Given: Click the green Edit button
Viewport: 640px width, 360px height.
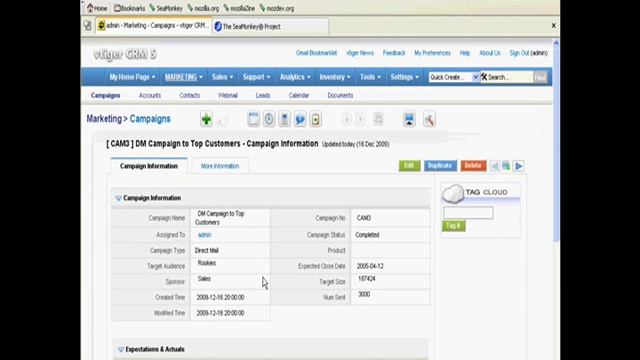Looking at the screenshot, I should point(409,165).
